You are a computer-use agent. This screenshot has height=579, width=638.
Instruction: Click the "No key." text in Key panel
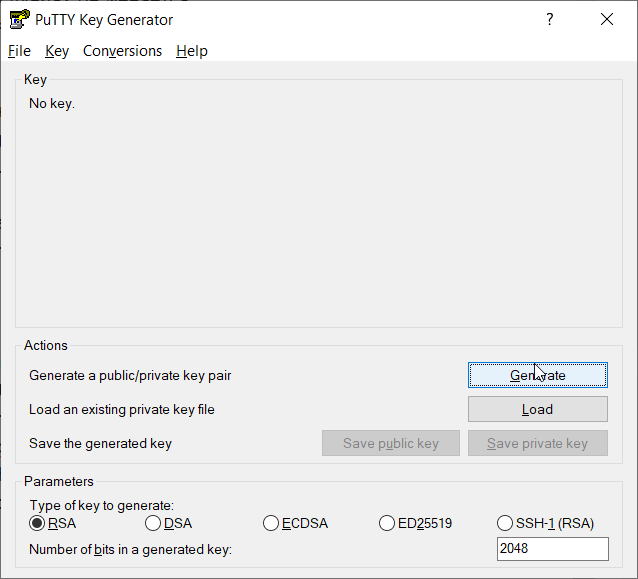[52, 103]
